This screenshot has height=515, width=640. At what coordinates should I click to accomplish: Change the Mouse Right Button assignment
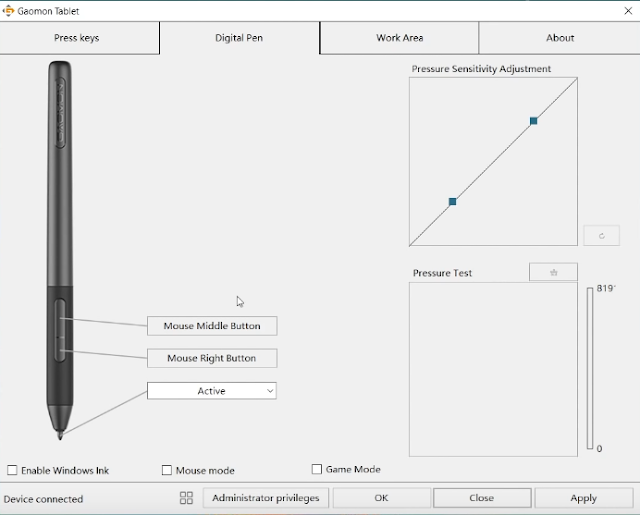click(212, 358)
